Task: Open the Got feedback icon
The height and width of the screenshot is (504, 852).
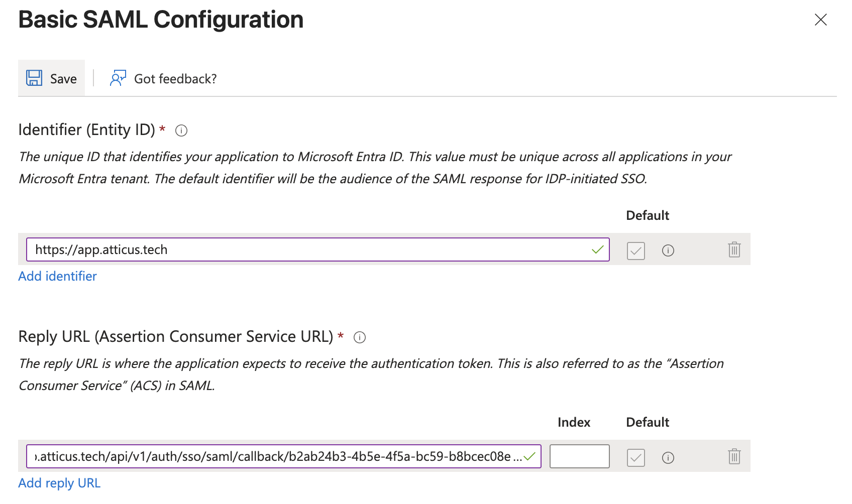Action: (118, 78)
